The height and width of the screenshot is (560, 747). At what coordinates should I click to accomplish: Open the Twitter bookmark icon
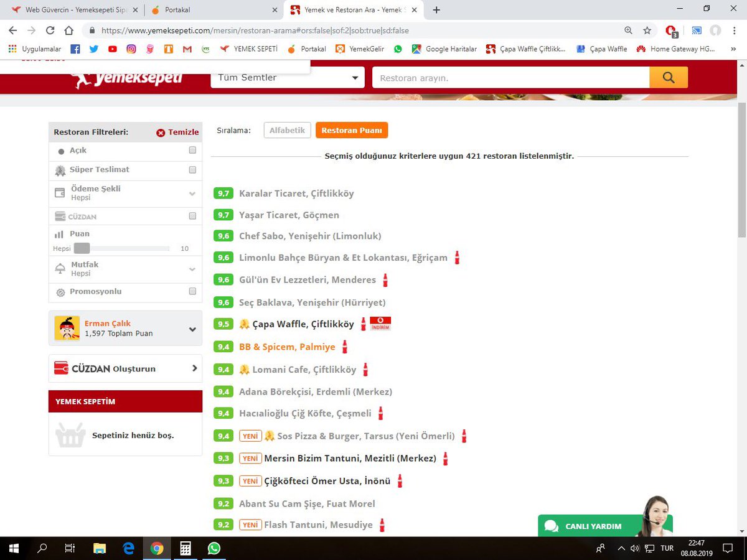[94, 49]
